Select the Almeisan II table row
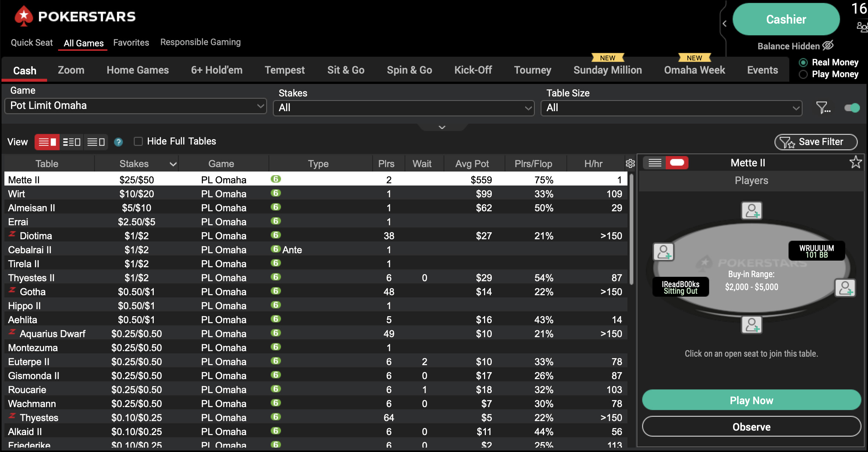Screen dimensions: 868x452 (x=316, y=208)
